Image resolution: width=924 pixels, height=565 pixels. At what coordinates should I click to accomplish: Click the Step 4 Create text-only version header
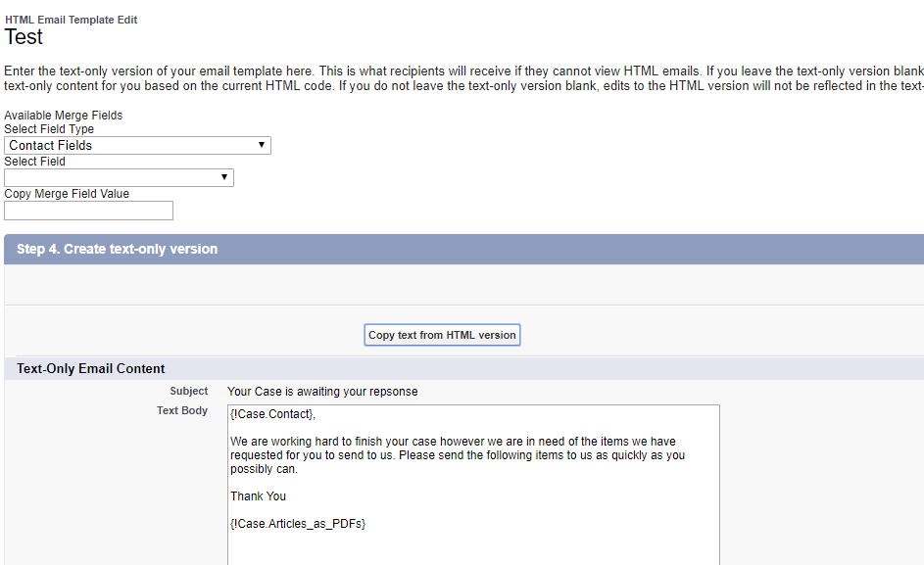118,249
